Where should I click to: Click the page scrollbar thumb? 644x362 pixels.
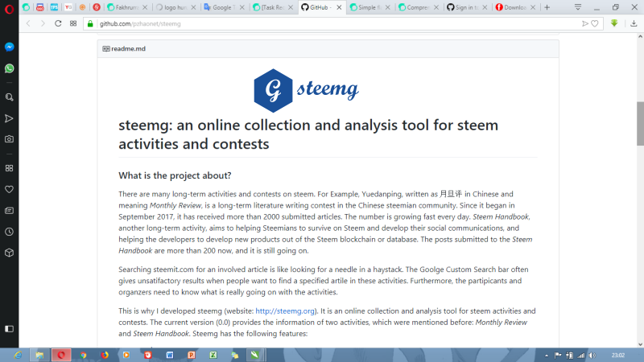[640, 123]
